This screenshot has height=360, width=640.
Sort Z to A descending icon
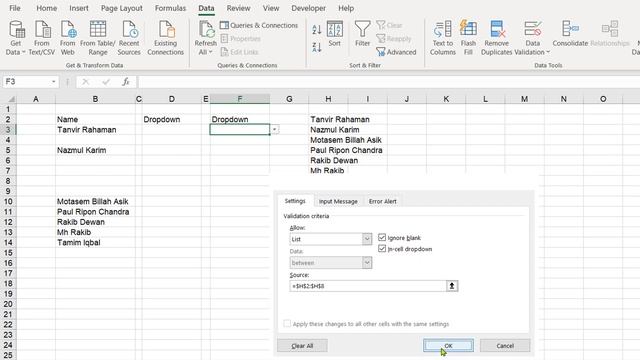(317, 47)
